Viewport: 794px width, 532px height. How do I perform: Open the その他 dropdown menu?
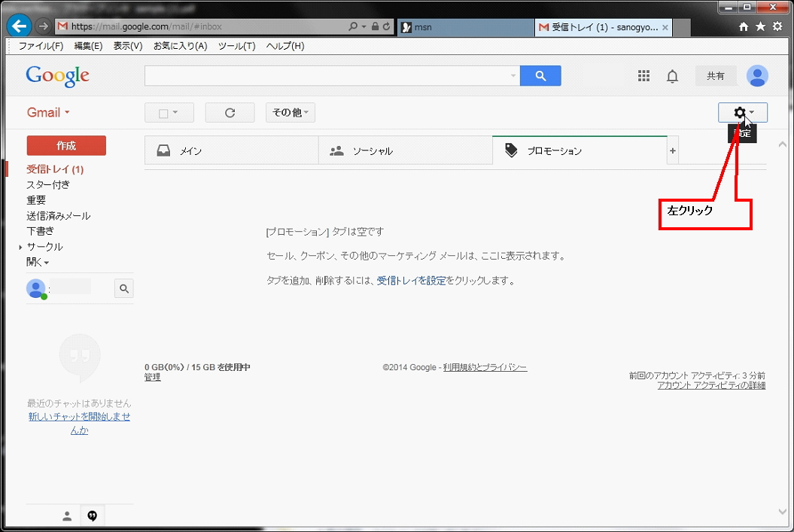tap(290, 112)
